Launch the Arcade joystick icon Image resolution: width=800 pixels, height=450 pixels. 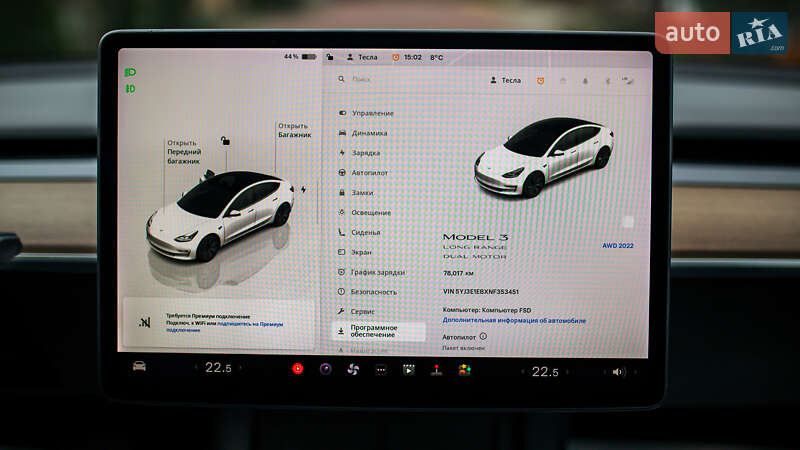tap(437, 370)
